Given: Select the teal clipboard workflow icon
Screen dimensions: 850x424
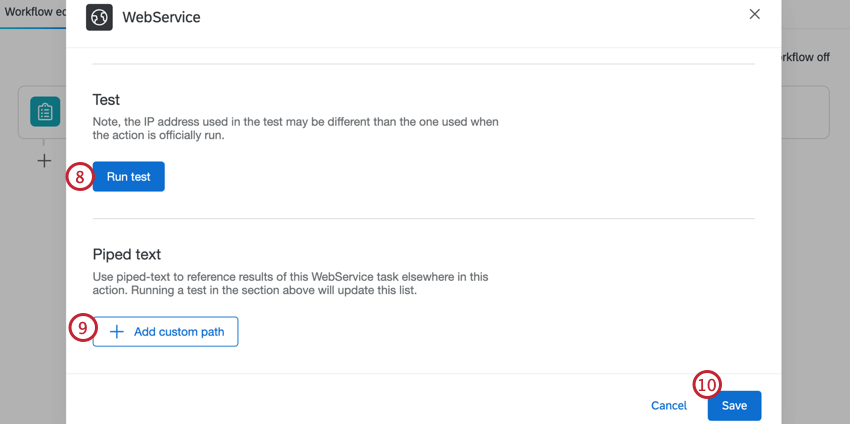Looking at the screenshot, I should [44, 111].
